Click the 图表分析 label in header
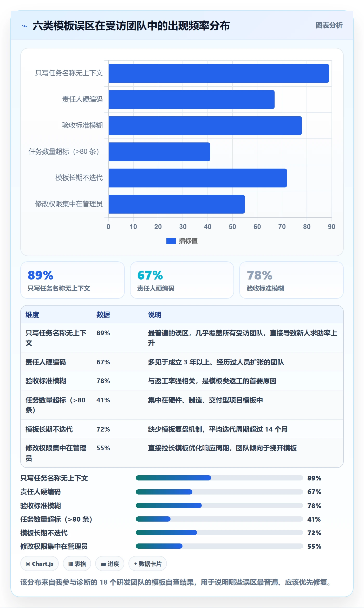Screen dimensions: 364x608 click(x=329, y=25)
